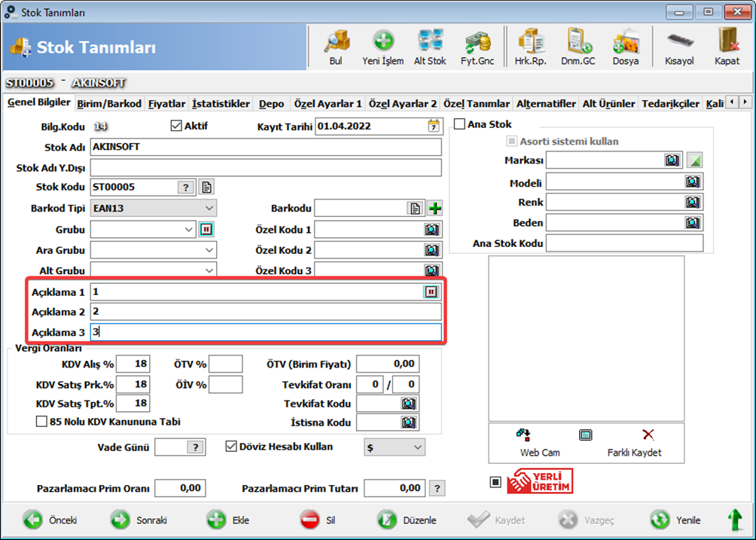The image size is (756, 540).
Task: Open the Dosya toolbar icon
Action: click(625, 47)
